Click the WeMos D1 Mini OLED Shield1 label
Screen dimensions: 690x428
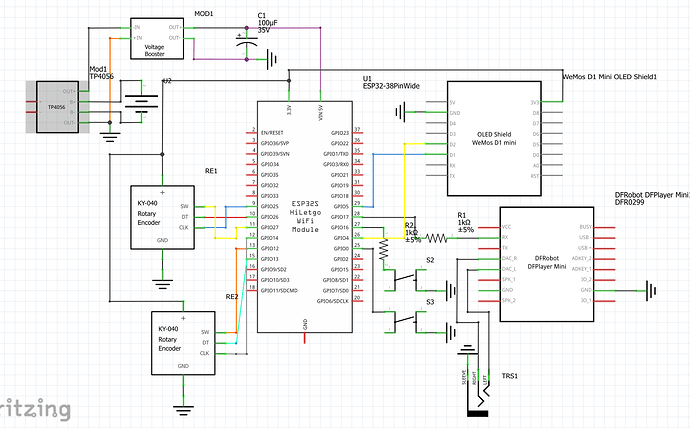610,77
